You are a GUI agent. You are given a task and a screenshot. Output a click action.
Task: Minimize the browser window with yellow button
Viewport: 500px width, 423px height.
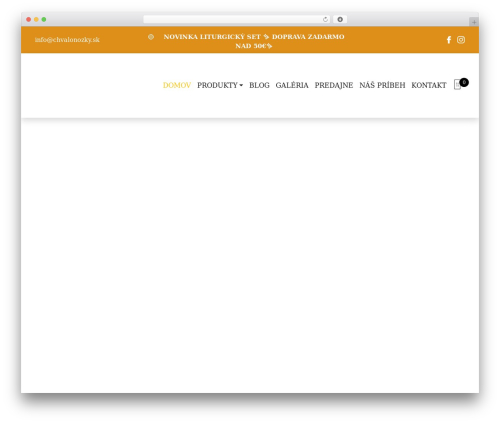click(36, 19)
